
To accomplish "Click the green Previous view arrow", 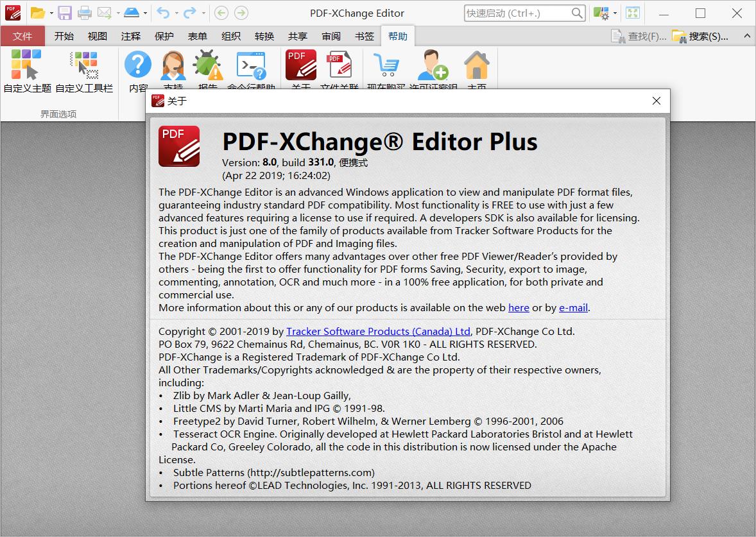I will click(221, 13).
